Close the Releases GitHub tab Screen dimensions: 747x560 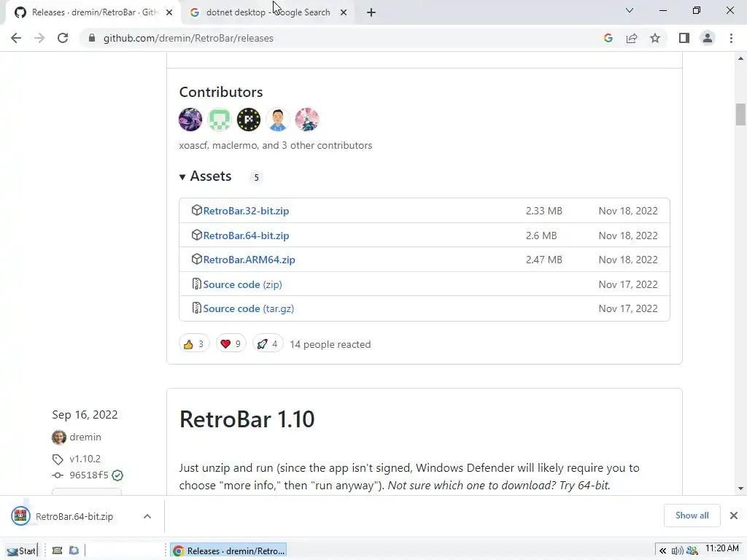point(169,13)
